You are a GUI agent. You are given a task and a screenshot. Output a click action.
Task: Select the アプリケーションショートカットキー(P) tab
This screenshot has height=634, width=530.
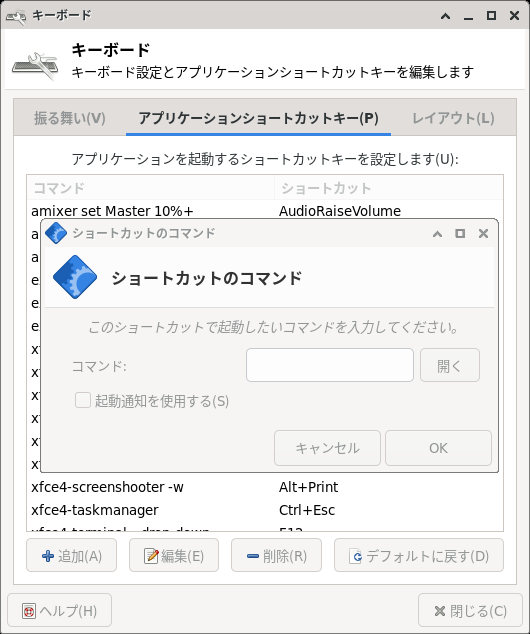258,118
